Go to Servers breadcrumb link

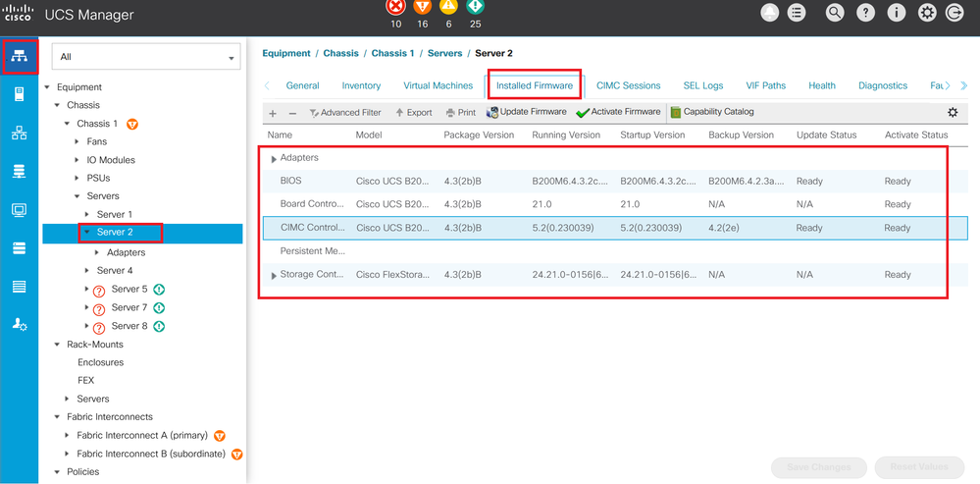tap(445, 53)
